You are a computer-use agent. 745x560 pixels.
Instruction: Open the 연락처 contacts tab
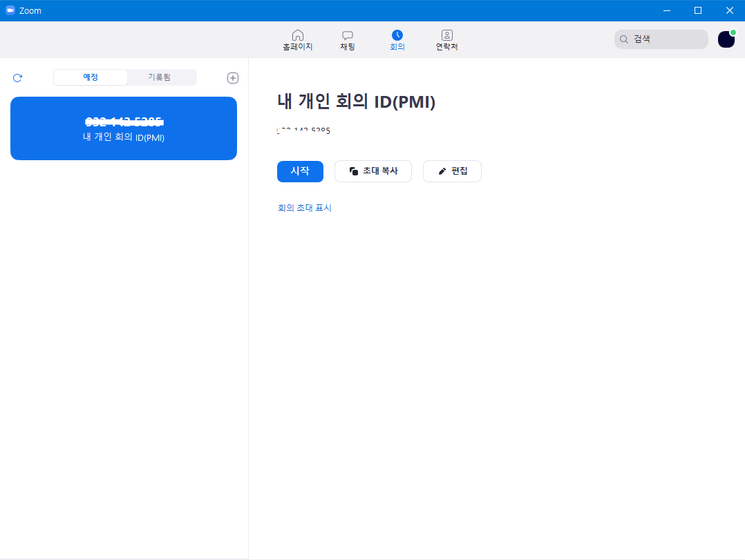coord(446,40)
